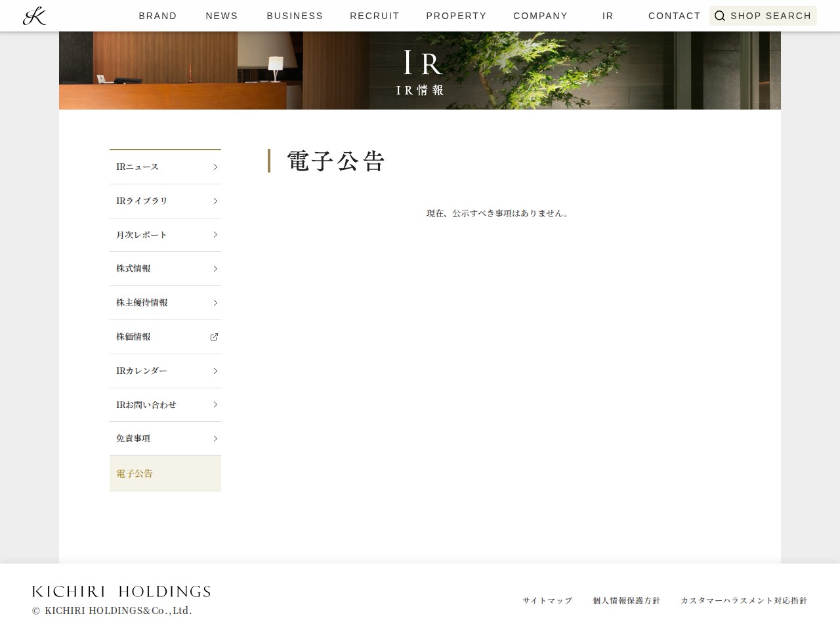Click the chevron arrow next to IRお問い合わせ
This screenshot has width=840, height=637.
[x=215, y=405]
